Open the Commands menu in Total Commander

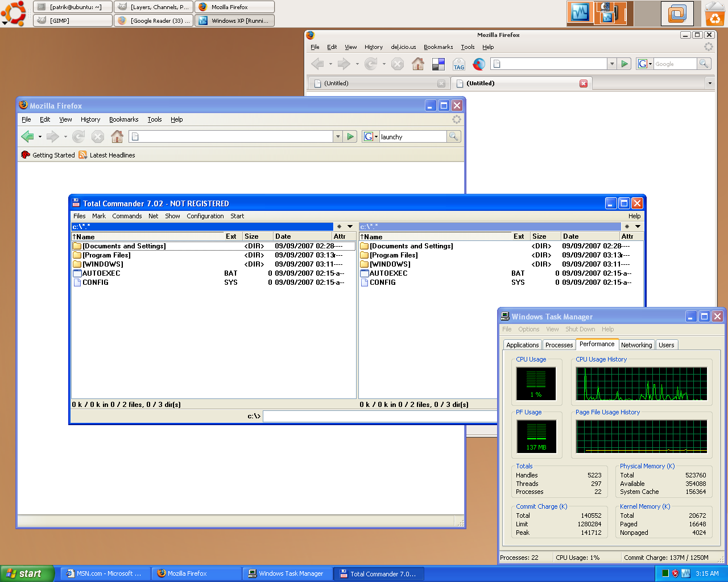point(127,216)
